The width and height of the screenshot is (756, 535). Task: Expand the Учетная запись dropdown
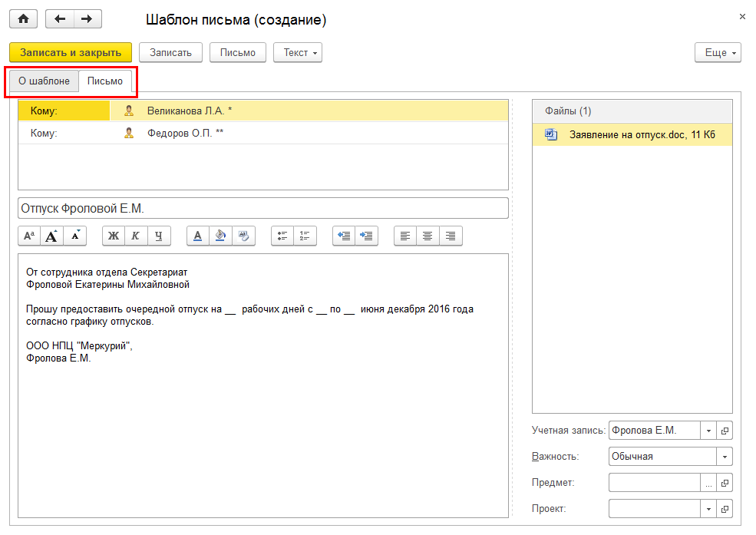708,431
